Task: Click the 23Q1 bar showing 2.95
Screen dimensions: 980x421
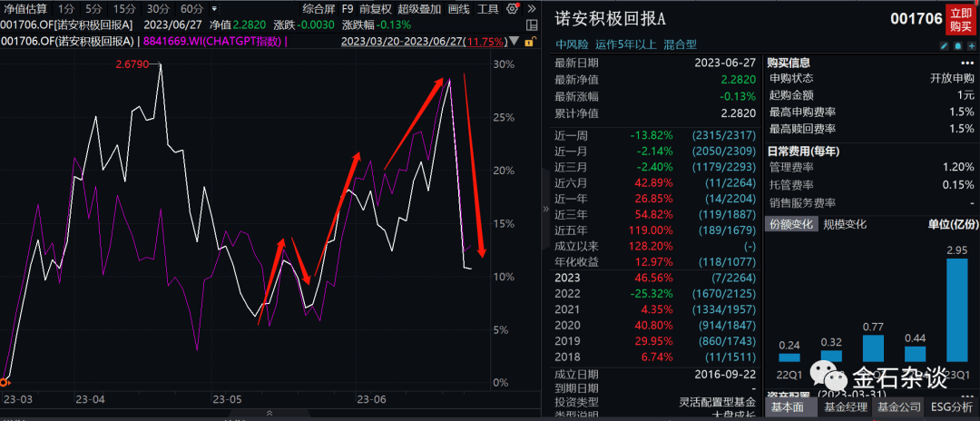Action: (x=956, y=310)
